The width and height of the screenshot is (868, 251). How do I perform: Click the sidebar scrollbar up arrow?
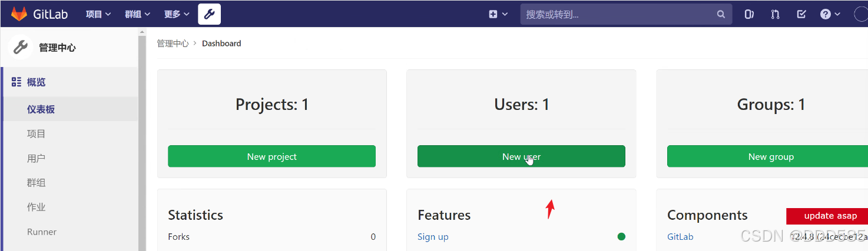141,32
